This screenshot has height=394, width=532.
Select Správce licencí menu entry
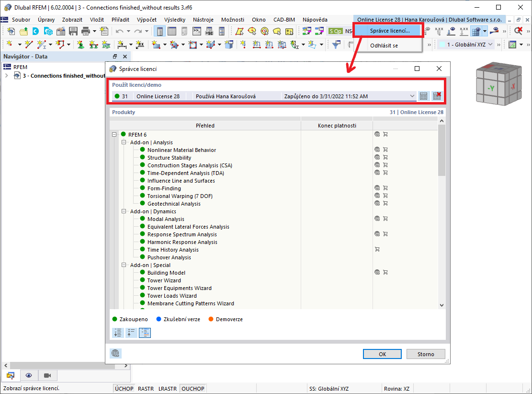tap(389, 31)
